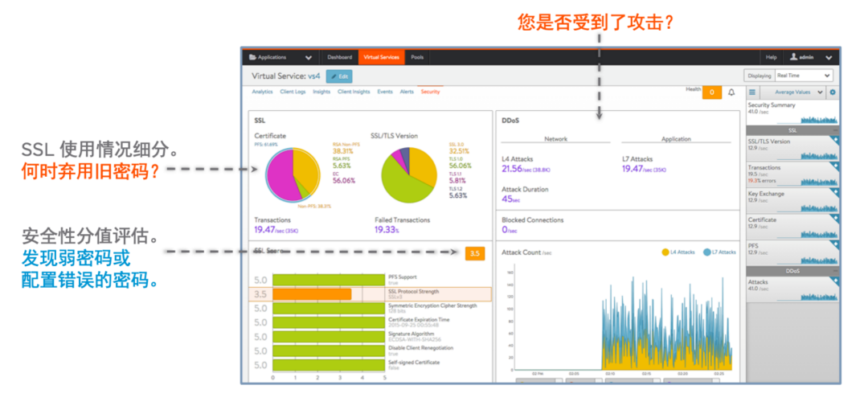
Task: Click the pin corner on Attacks card
Action: (x=835, y=280)
